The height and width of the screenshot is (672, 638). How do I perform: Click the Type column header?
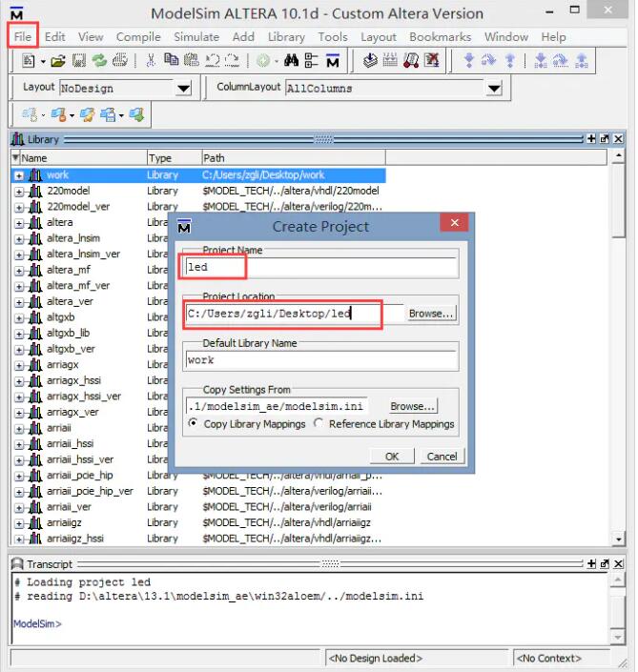pos(175,157)
